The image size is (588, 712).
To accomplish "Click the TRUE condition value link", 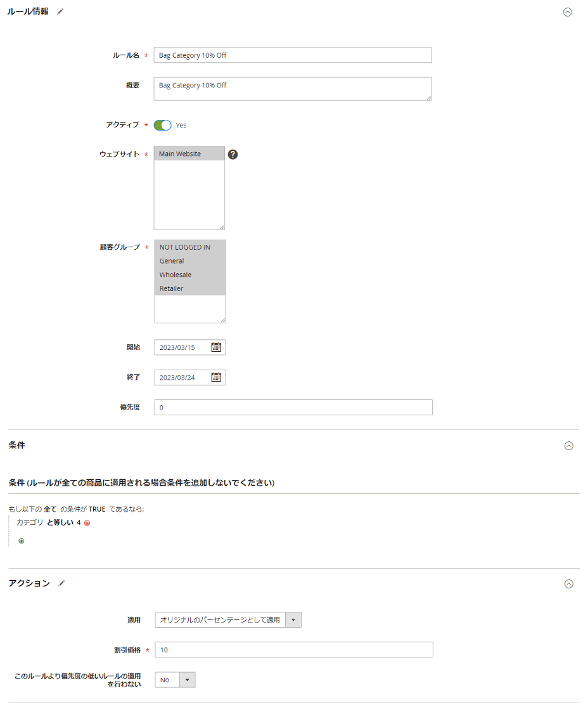I will pos(97,509).
